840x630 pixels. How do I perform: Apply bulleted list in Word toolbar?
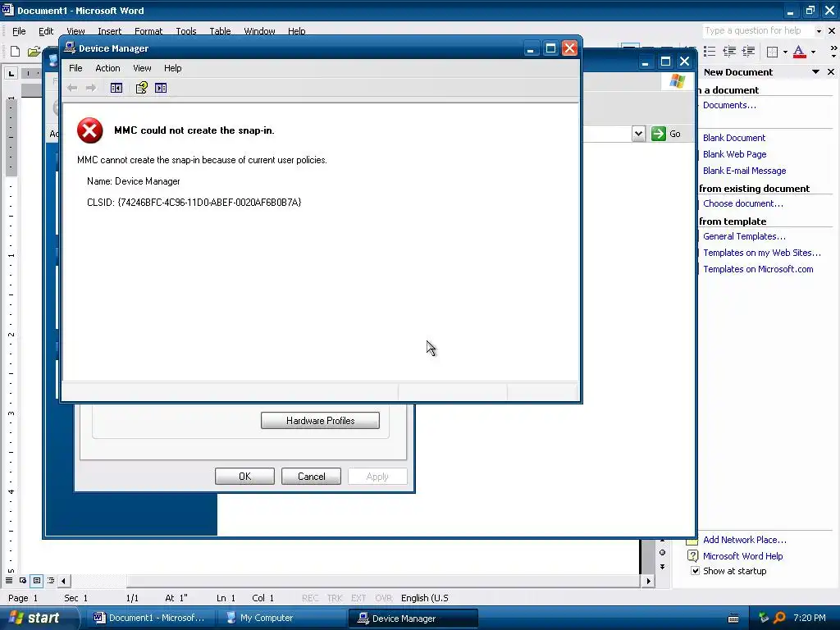[x=710, y=52]
